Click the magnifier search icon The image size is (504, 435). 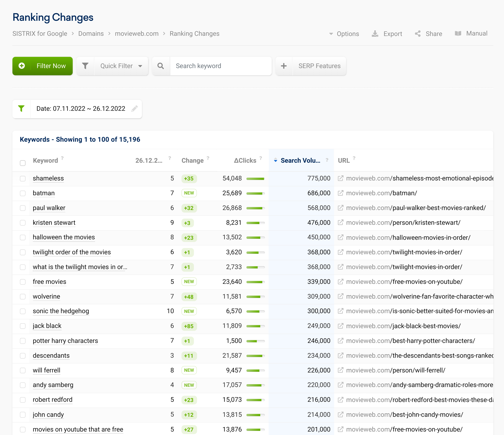click(x=161, y=66)
